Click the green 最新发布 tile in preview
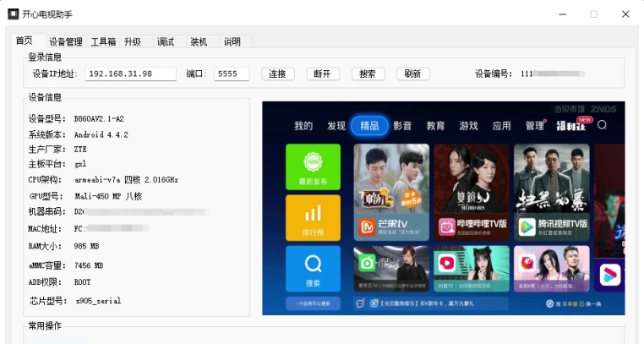The image size is (644, 344). click(313, 167)
